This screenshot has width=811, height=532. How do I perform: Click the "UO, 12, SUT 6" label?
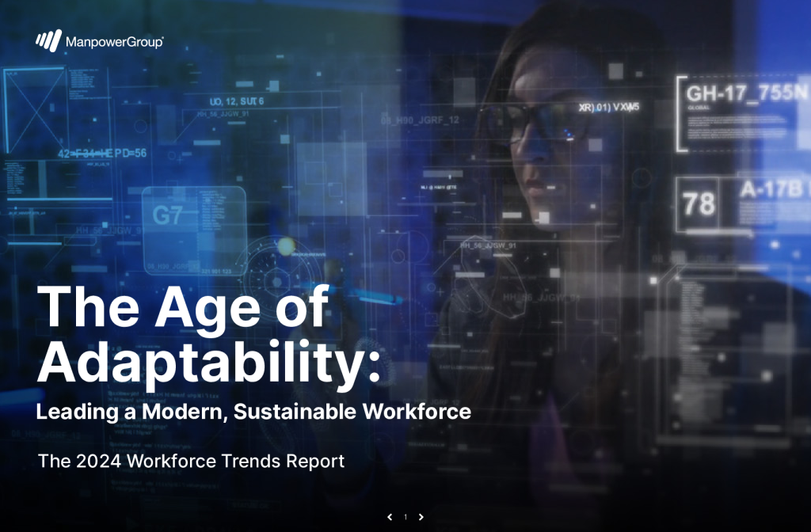236,101
